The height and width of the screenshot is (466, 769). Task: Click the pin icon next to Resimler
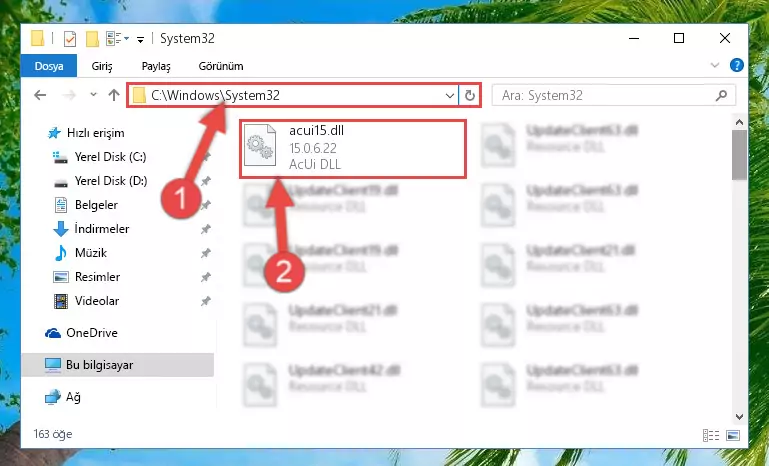205,277
